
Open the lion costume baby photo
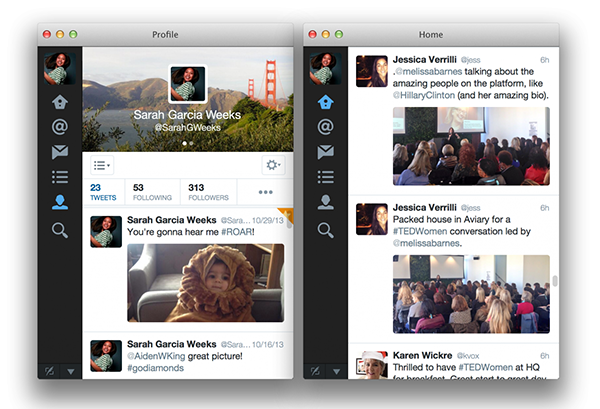click(x=205, y=283)
